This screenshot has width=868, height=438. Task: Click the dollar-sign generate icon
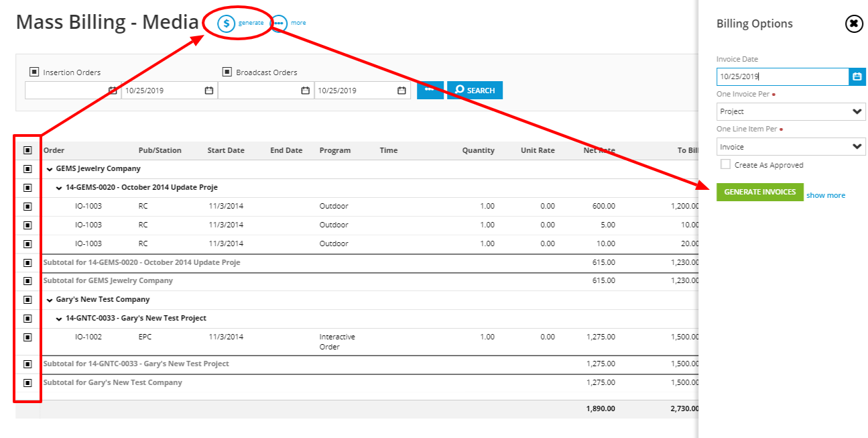point(227,23)
